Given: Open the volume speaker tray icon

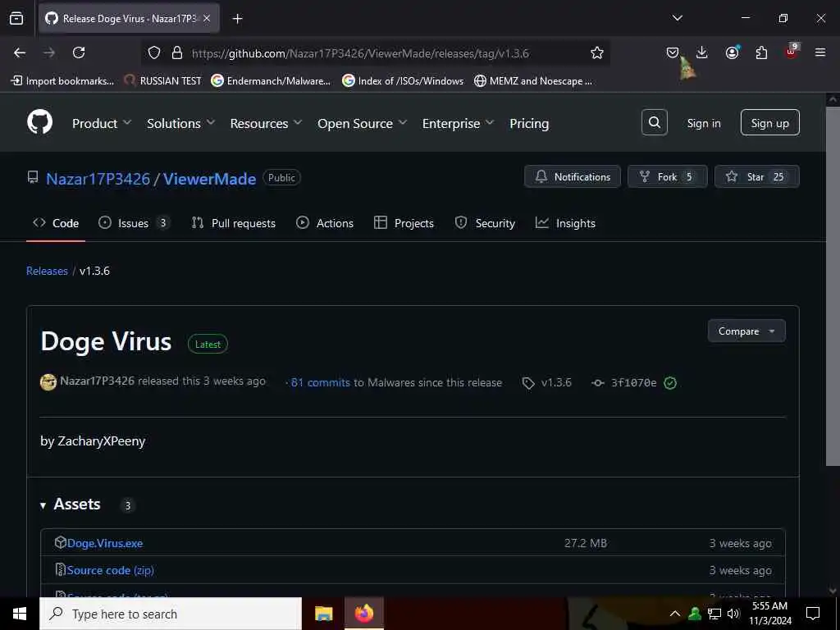Looking at the screenshot, I should click(733, 614).
